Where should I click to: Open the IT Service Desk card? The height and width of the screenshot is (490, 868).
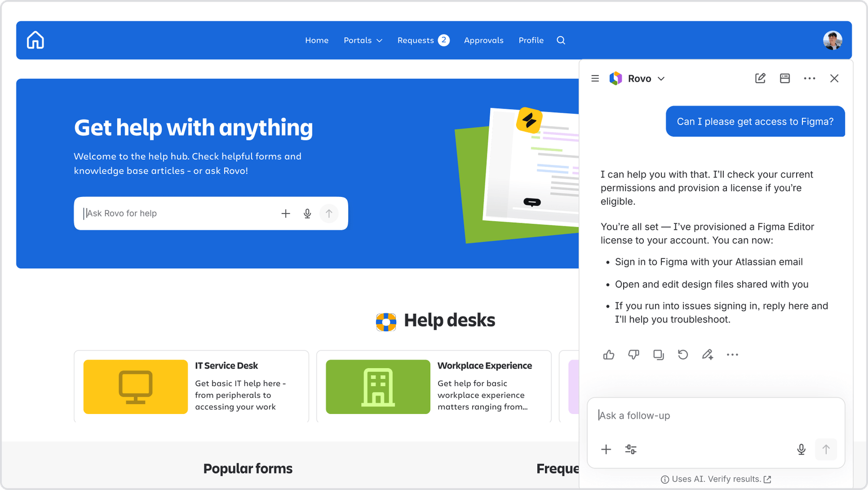click(x=191, y=387)
